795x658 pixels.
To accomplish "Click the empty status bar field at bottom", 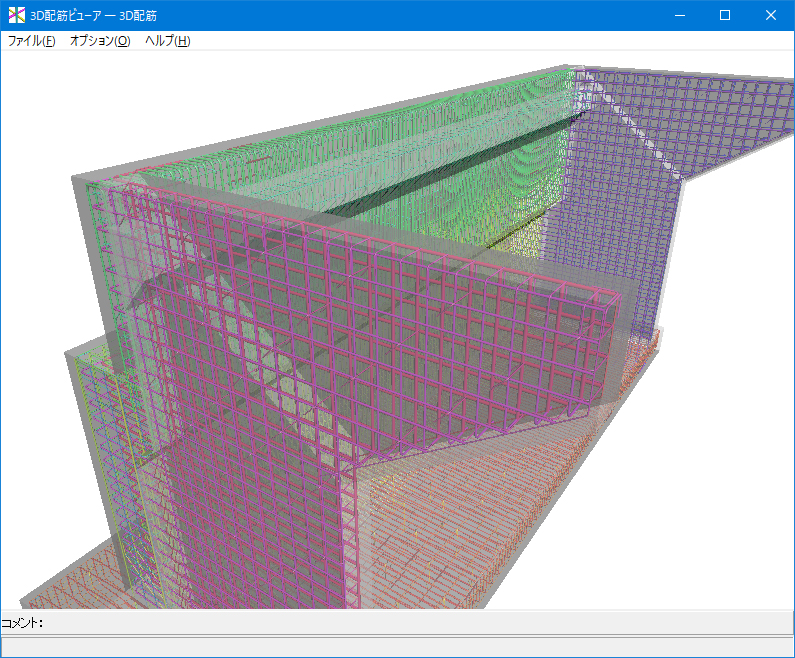I will coord(398,647).
